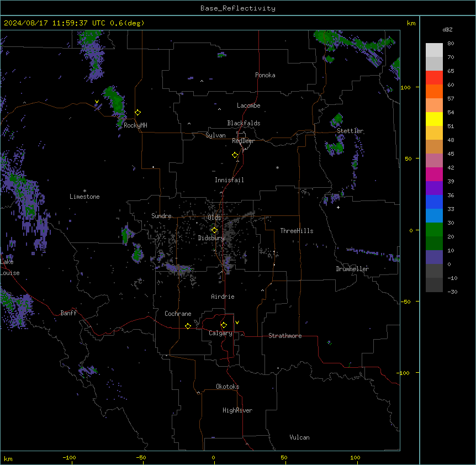476x465 pixels.
Task: Select the Okotoks label
Action: (x=228, y=387)
